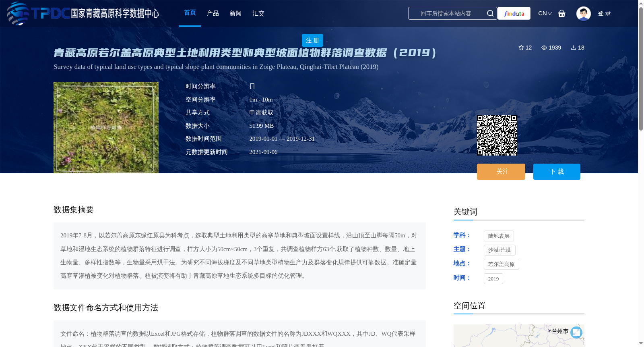Viewport: 644px width, 347px height.
Task: Click the orange 关注 follow button
Action: (501, 172)
